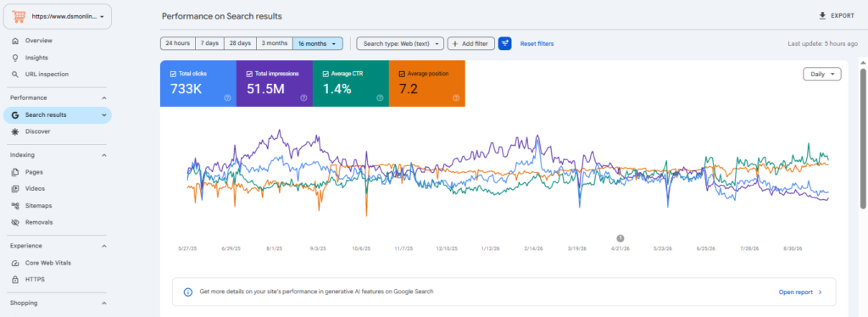Click the 1.4% Average CTR card
Viewport: 868px width, 317px height.
(x=351, y=84)
